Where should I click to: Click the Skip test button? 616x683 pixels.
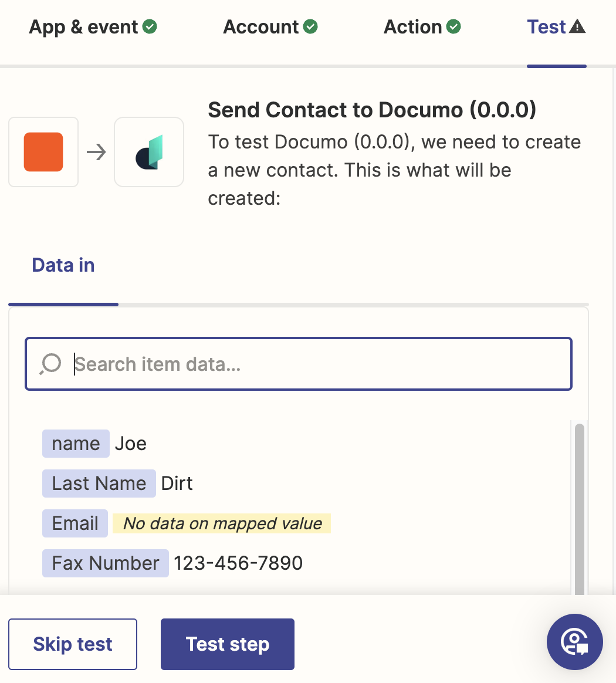[73, 644]
